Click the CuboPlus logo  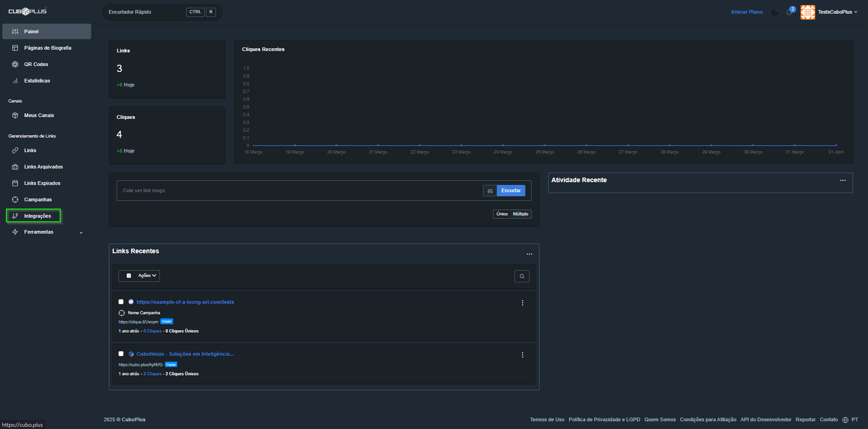pyautogui.click(x=27, y=11)
